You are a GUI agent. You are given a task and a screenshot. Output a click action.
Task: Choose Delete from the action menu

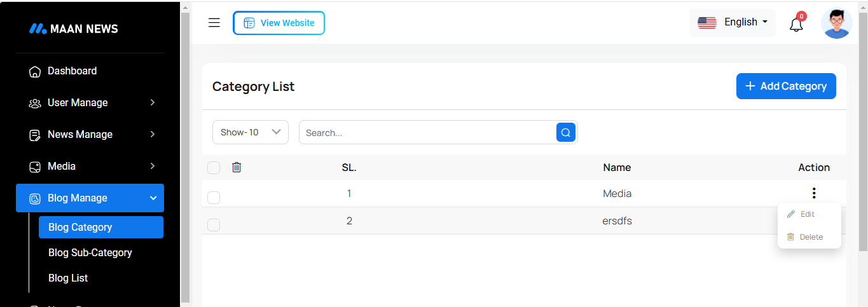click(810, 237)
